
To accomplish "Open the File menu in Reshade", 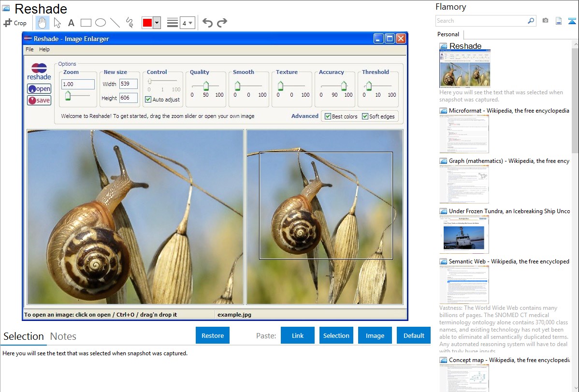I will click(x=29, y=49).
